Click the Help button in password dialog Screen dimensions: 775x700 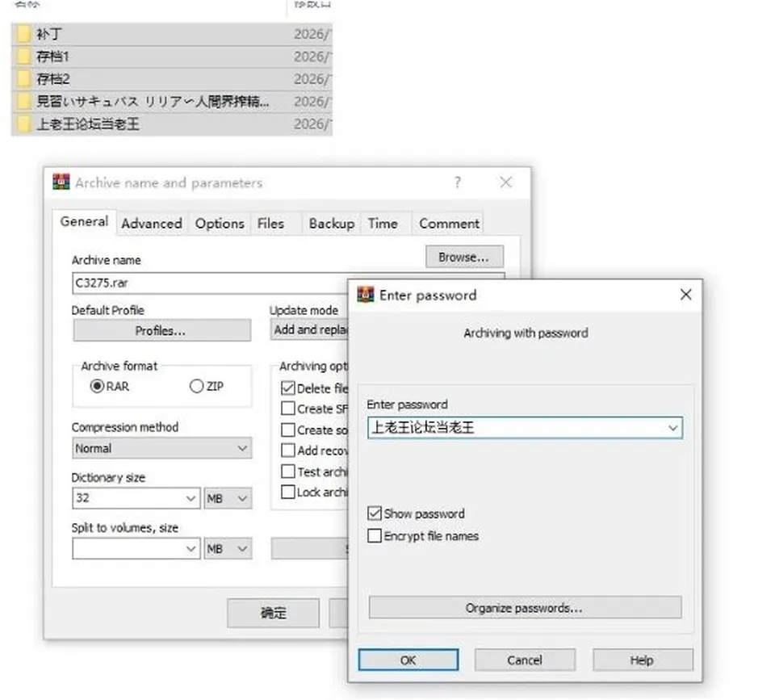(643, 660)
